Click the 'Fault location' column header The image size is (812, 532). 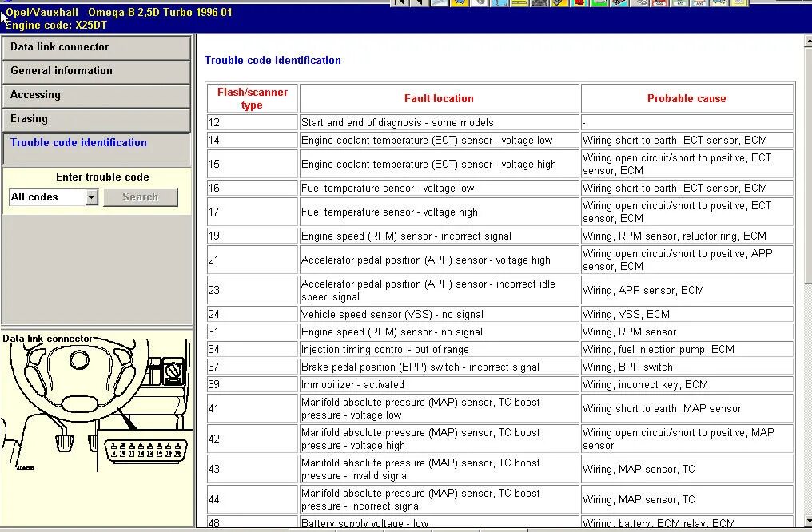tap(439, 98)
